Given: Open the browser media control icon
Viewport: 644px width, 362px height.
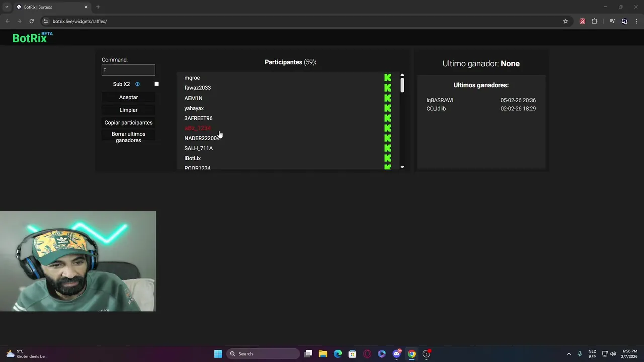Looking at the screenshot, I should pyautogui.click(x=612, y=21).
